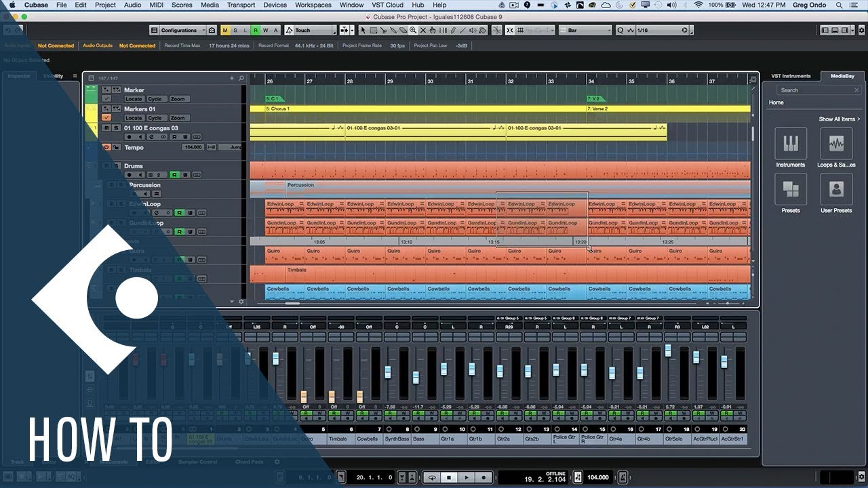Viewport: 868px width, 488px height.
Task: Switch to the MediaBay tab
Action: [842, 76]
